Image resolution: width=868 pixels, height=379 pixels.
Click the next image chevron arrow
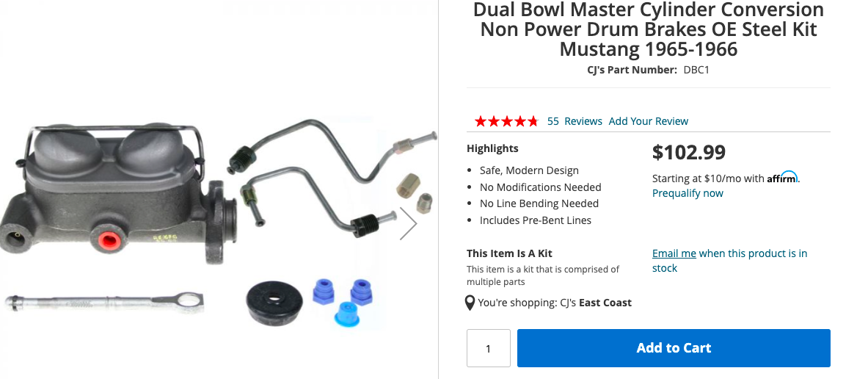pyautogui.click(x=409, y=223)
